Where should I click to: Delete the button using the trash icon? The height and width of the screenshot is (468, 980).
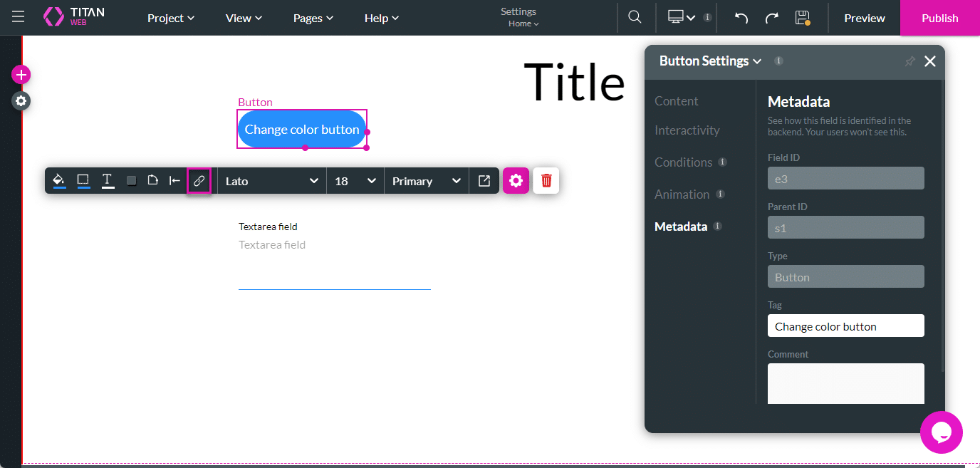coord(546,180)
